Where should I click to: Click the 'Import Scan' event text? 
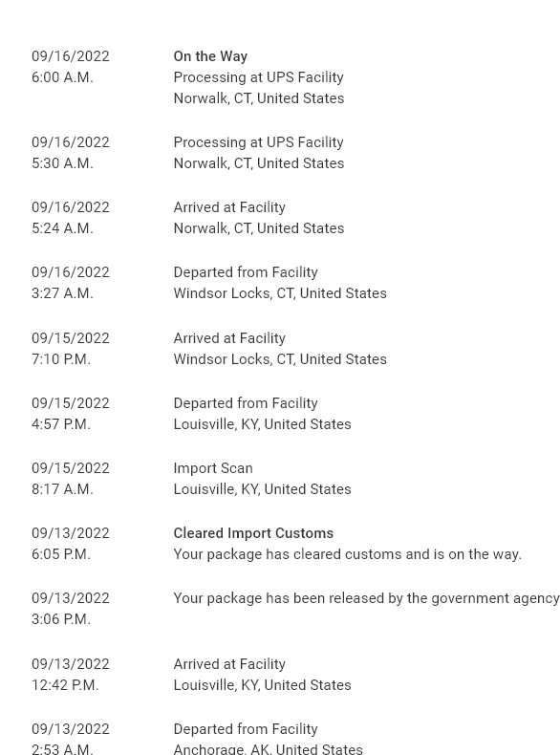coord(213,468)
